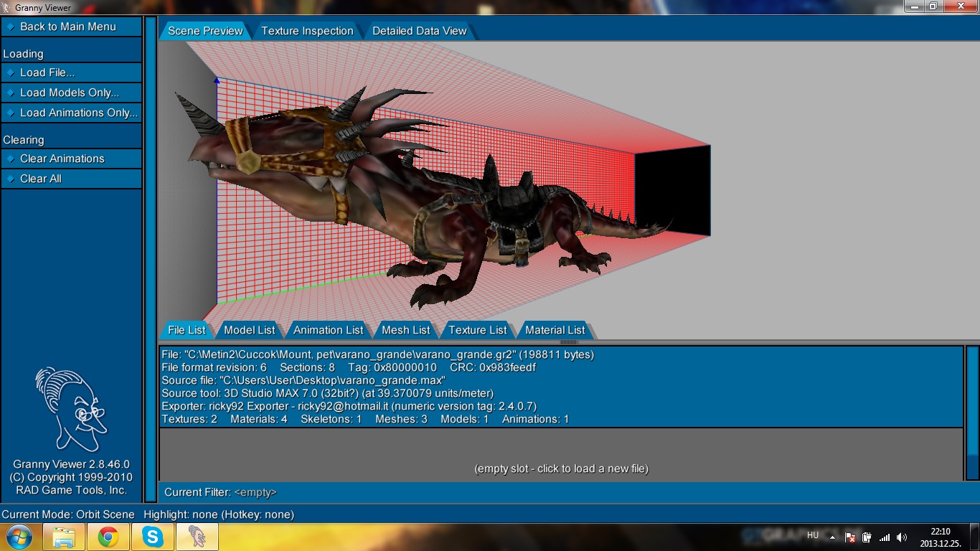Click Back to Main Menu
980x551 pixels.
[x=72, y=27]
